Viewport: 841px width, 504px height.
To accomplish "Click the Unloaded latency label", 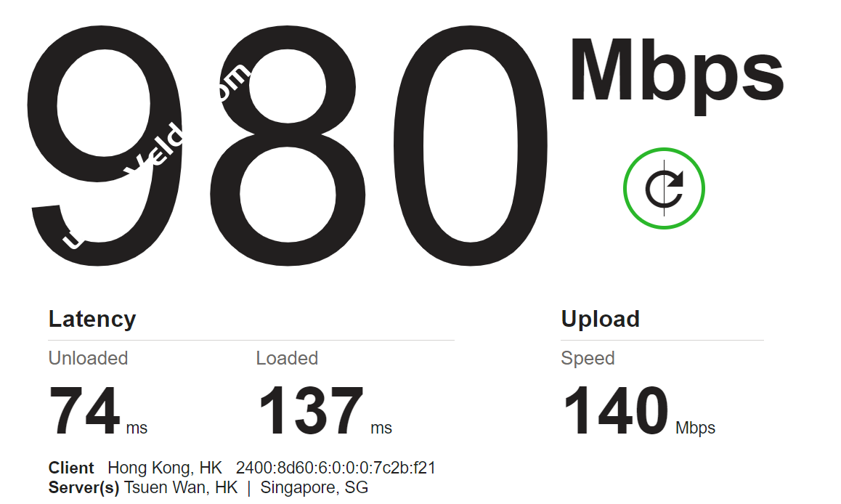I will (88, 357).
